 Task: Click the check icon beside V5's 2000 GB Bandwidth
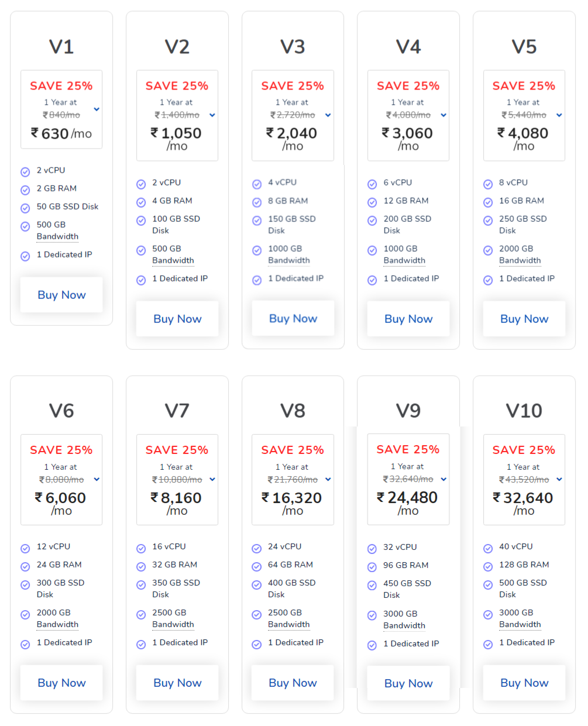[488, 250]
